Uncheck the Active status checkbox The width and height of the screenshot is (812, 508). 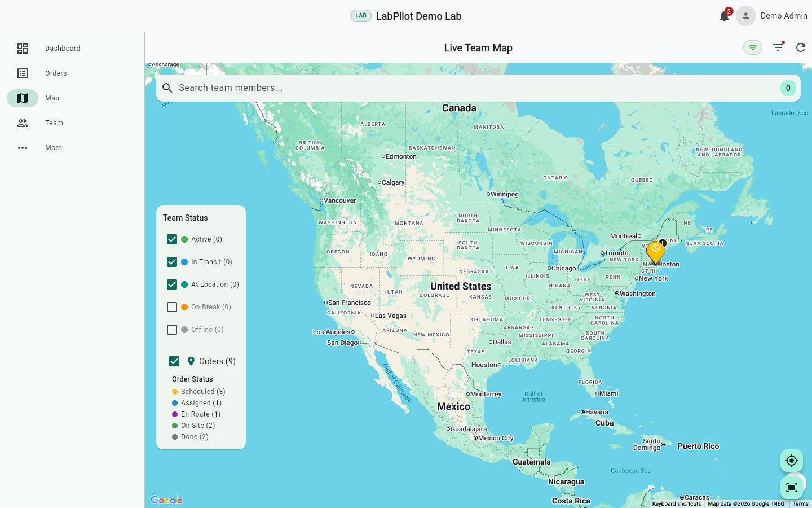tap(172, 239)
